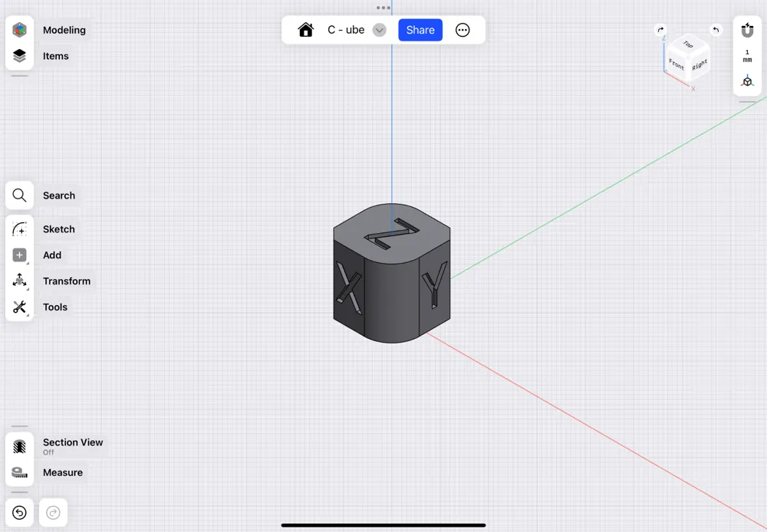
Task: Click the Tools label
Action: (54, 307)
